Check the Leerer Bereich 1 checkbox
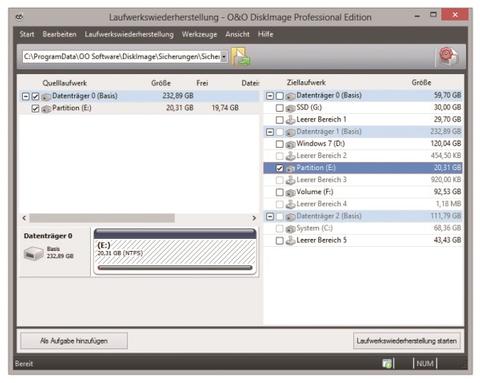 click(x=280, y=120)
